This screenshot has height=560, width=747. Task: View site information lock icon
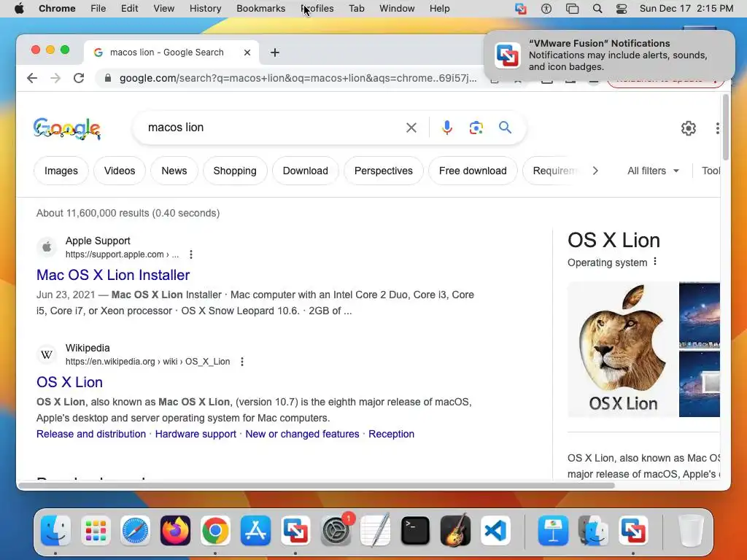tap(108, 78)
